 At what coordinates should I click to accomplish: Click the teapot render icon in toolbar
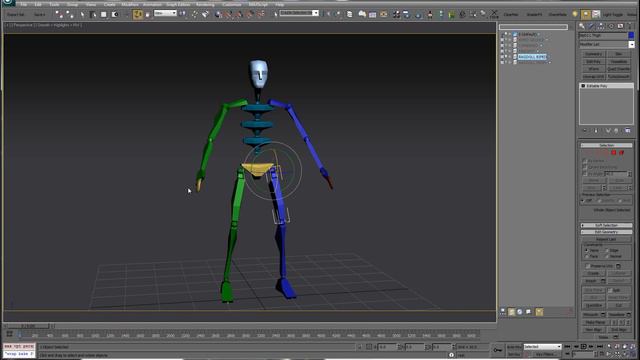point(418,15)
